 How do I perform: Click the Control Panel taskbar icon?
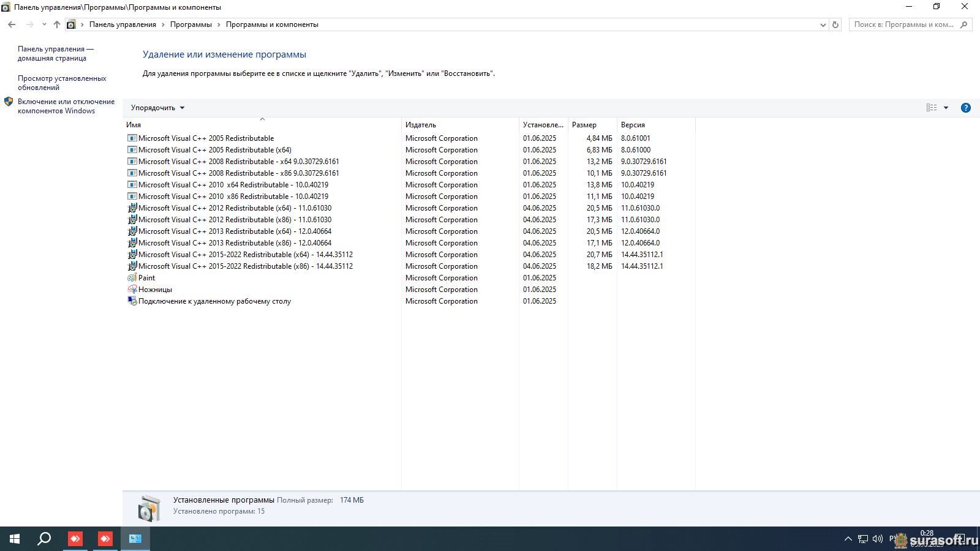[135, 539]
